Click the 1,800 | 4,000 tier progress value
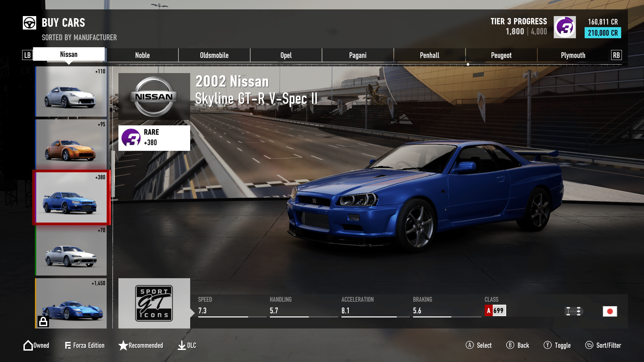644x362 pixels. [526, 32]
